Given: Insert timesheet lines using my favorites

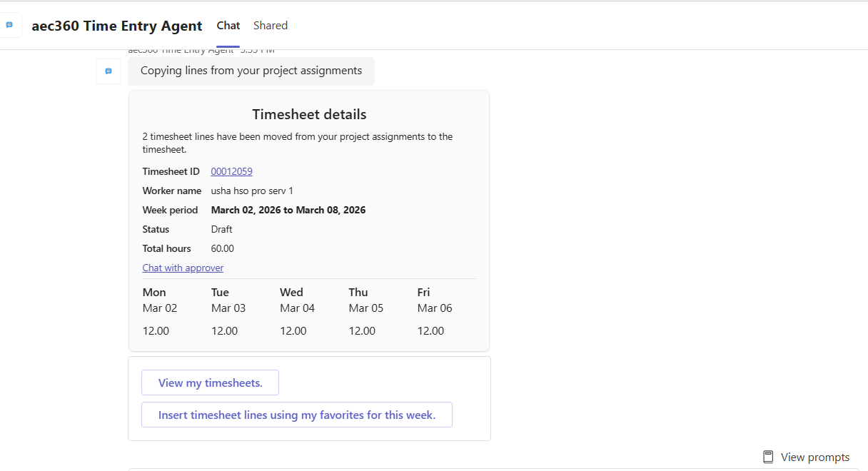Looking at the screenshot, I should [x=296, y=415].
